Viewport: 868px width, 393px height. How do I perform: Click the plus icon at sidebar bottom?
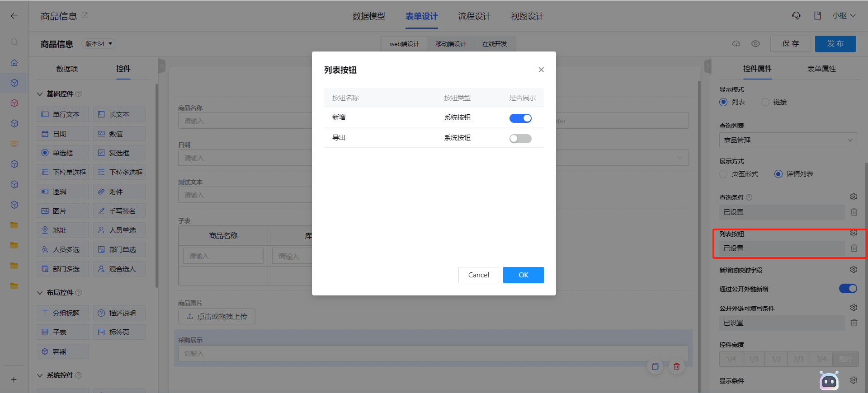(14, 379)
